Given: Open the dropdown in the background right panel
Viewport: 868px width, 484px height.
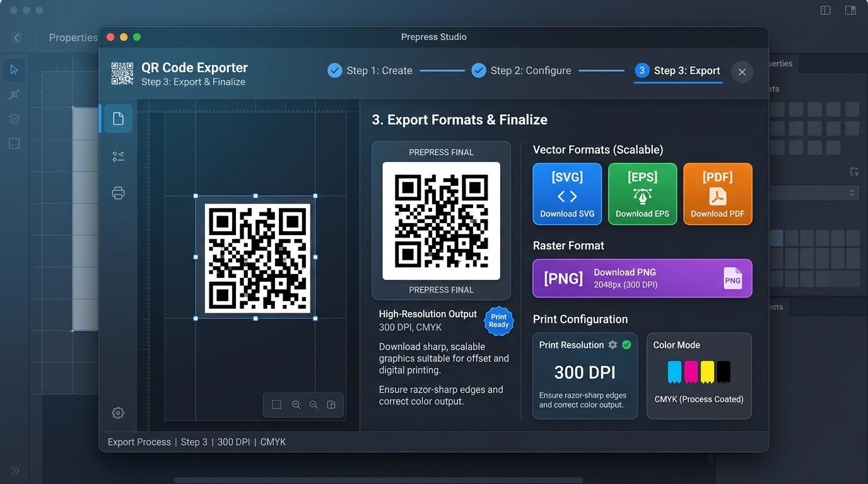Looking at the screenshot, I should [x=814, y=193].
